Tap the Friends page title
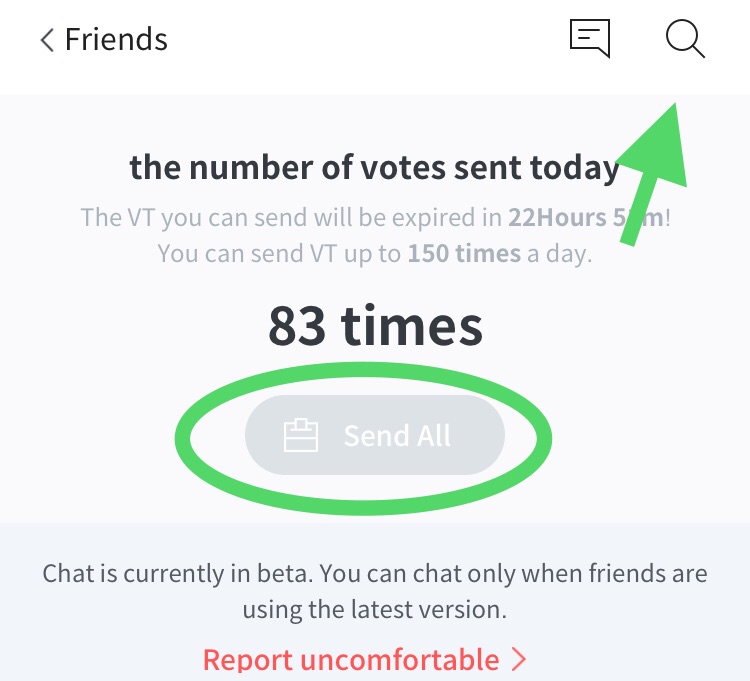This screenshot has height=681, width=750. coord(116,40)
